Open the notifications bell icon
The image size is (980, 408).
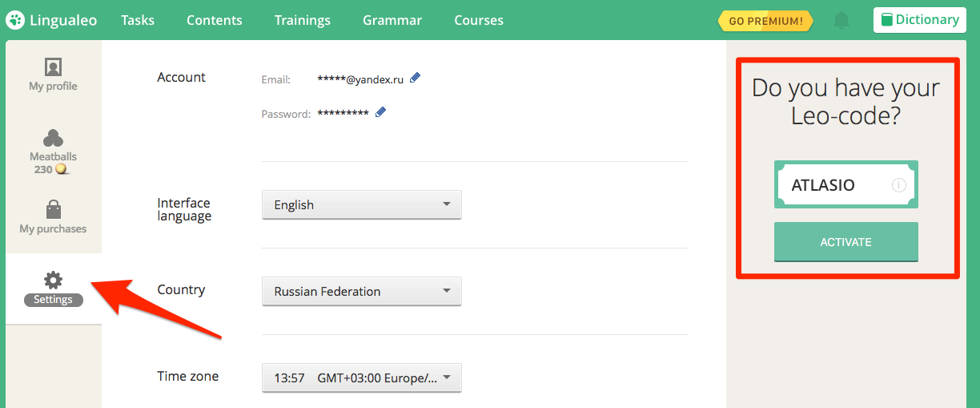[x=841, y=20]
